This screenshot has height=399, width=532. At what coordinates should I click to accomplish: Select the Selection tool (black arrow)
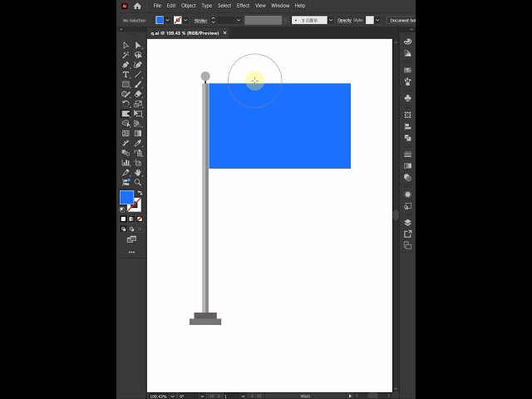point(126,45)
